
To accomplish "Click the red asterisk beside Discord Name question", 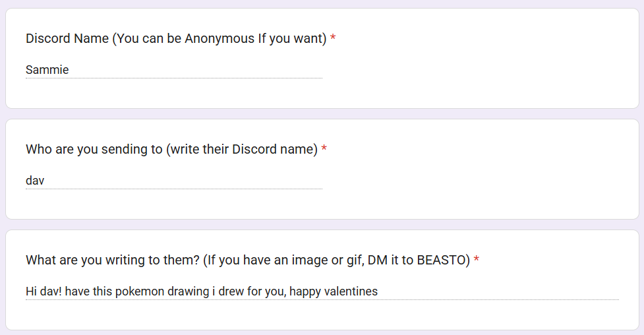I will tap(333, 38).
